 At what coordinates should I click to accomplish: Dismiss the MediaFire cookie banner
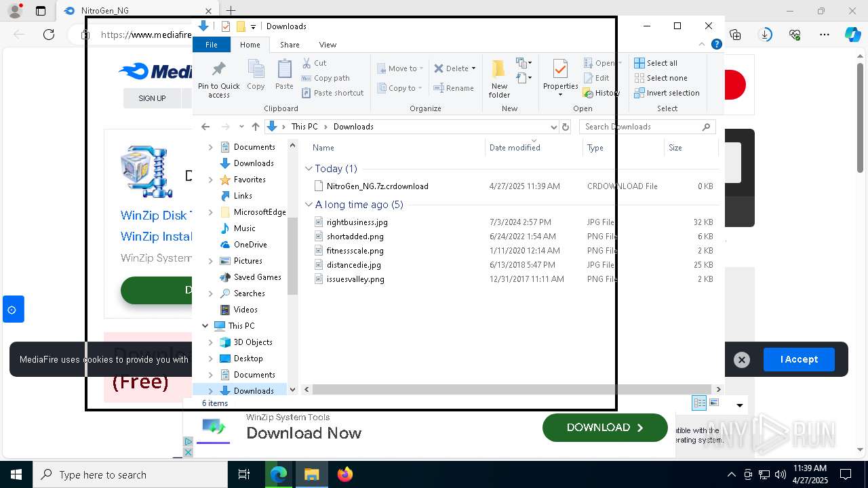pos(742,360)
